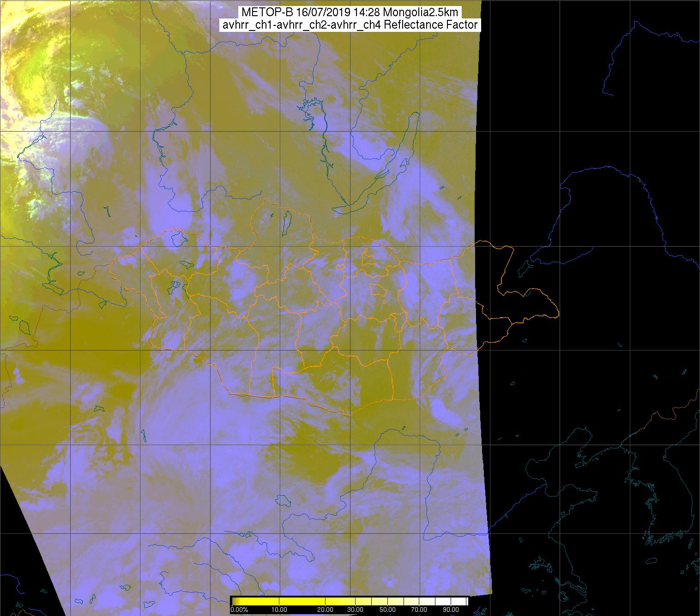The width and height of the screenshot is (700, 616).
Task: Pick the bright yellow segment between 10.00 and 20.00
Action: tap(302, 601)
